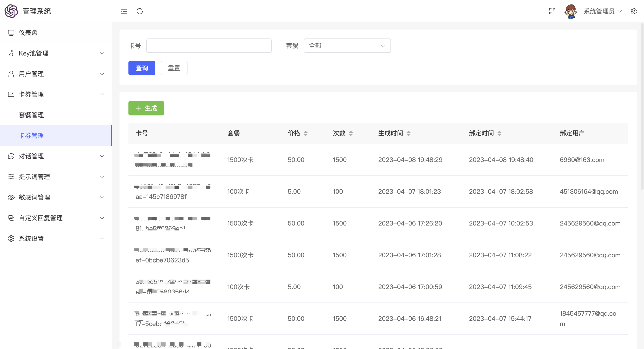The width and height of the screenshot is (644, 349).
Task: Click 100次卡 in the 18:01:23 row
Action: pos(238,192)
